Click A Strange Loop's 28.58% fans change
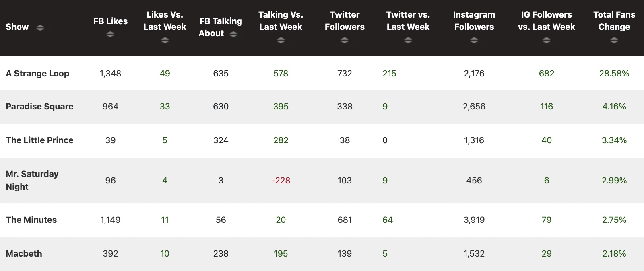 click(x=614, y=74)
